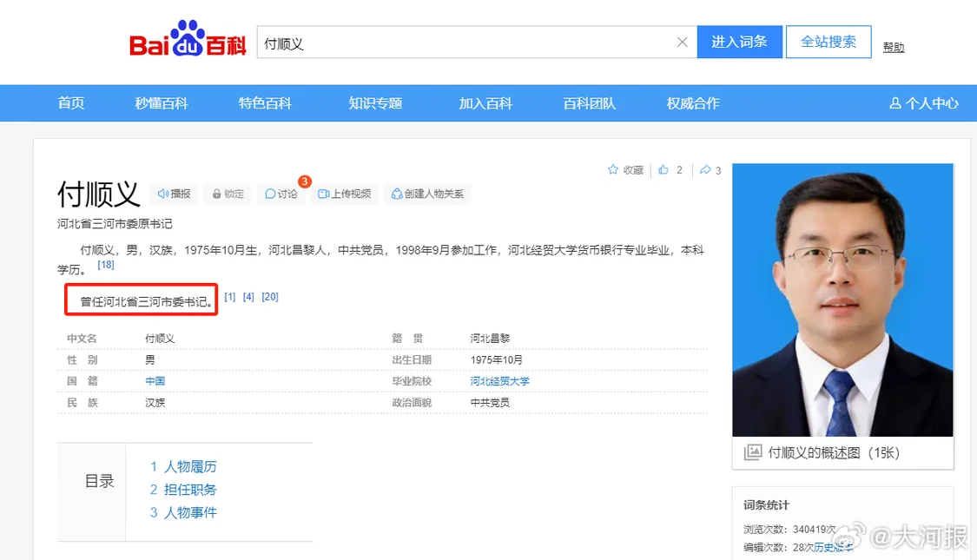Viewport: 977px width, 560px height.
Task: Open the 付顺义 overview photo
Action: click(842, 300)
